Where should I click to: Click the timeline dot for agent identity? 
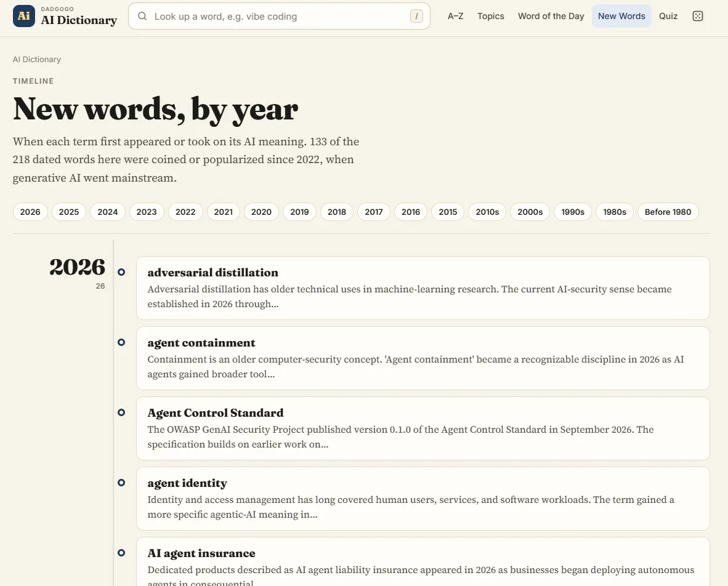pyautogui.click(x=121, y=483)
